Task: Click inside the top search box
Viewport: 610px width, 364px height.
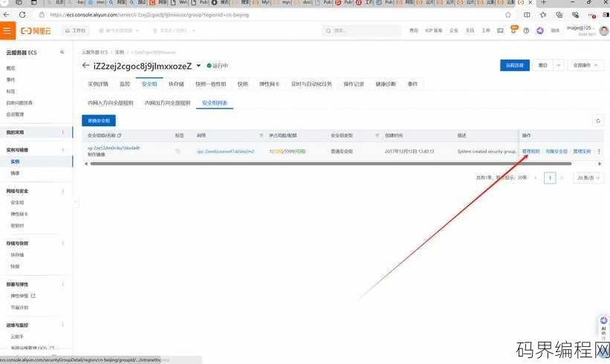Action: click(361, 30)
